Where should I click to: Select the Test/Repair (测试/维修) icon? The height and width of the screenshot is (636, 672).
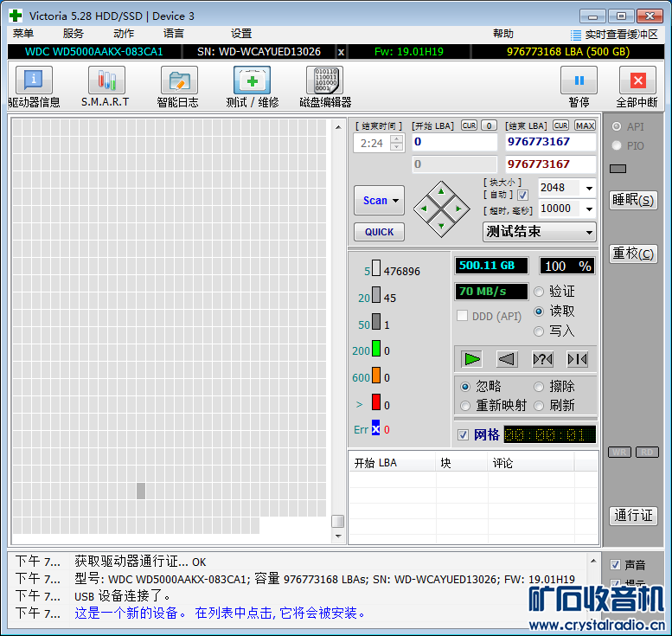252,80
